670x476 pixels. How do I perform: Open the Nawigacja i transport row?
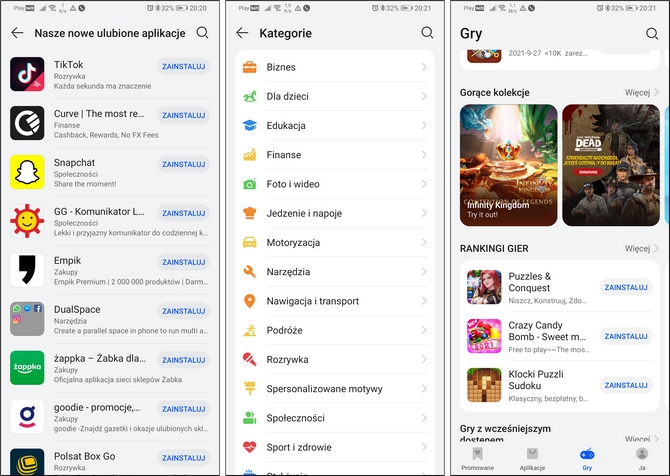pyautogui.click(x=335, y=301)
